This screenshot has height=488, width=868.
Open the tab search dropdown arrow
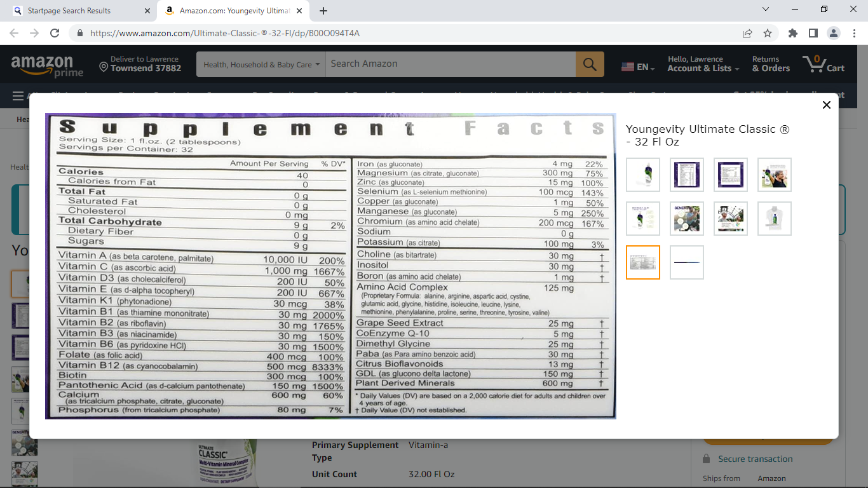coord(765,10)
